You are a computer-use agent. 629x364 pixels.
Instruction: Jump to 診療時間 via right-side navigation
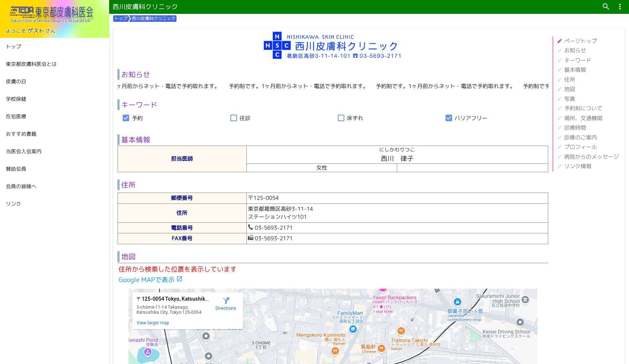coord(575,127)
